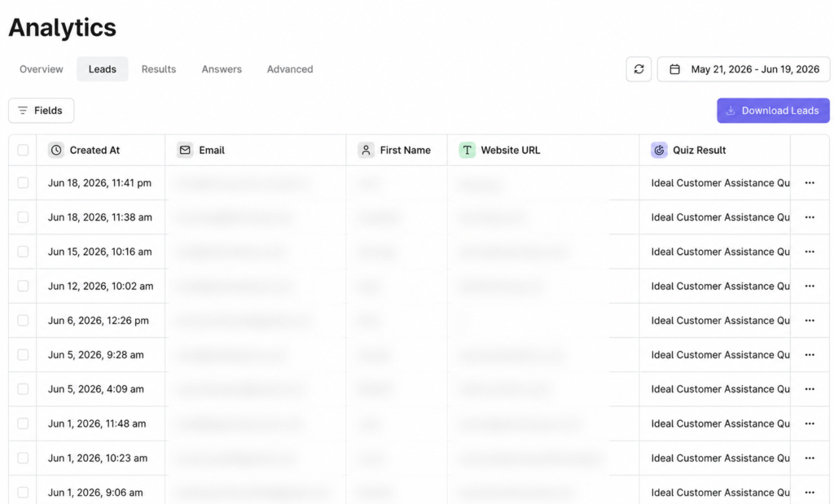The image size is (834, 504).
Task: Click the envelope icon in Email header
Action: [185, 151]
